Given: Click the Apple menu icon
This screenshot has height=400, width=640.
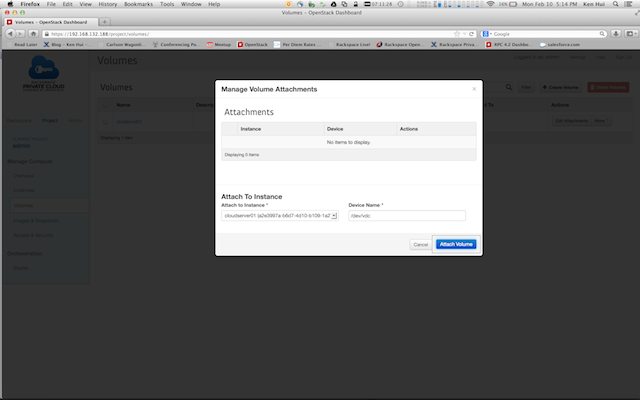Looking at the screenshot, I should pos(9,4).
